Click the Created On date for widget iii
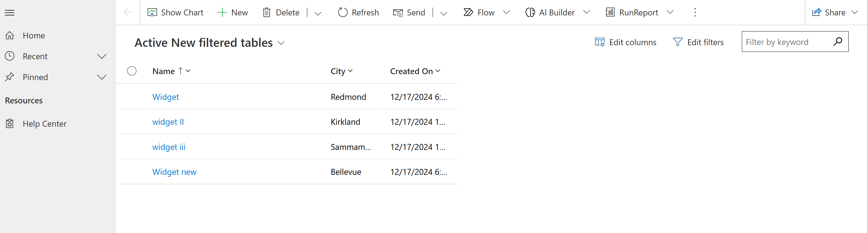Image resolution: width=868 pixels, height=233 pixels. (418, 147)
